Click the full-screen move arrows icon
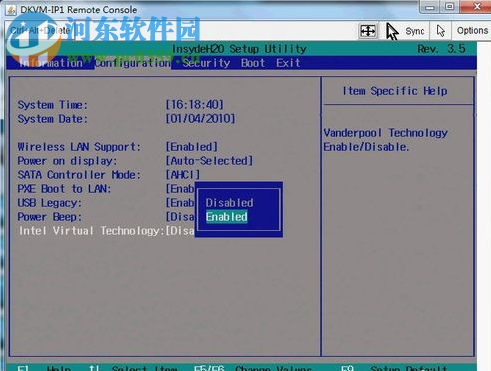The width and height of the screenshot is (491, 371). (368, 31)
